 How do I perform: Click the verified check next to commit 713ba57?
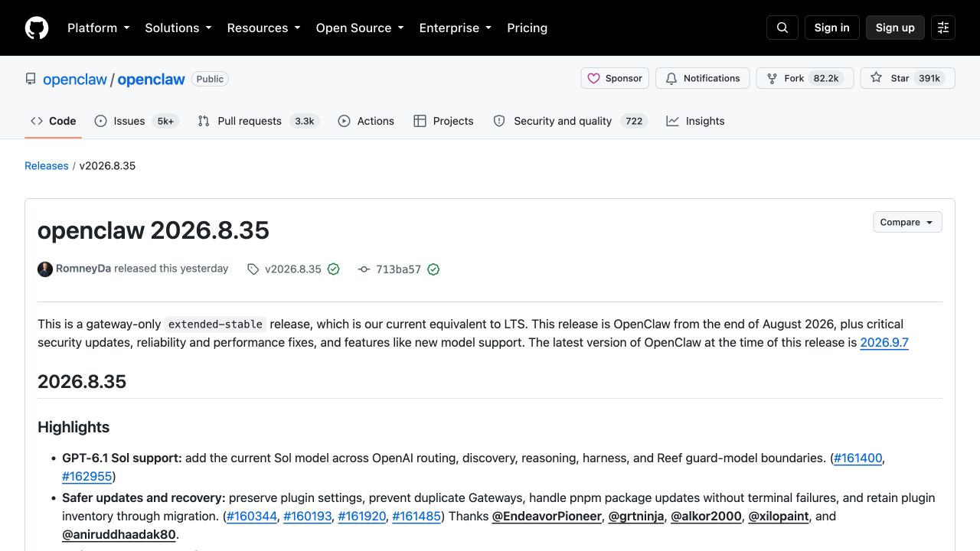point(433,269)
